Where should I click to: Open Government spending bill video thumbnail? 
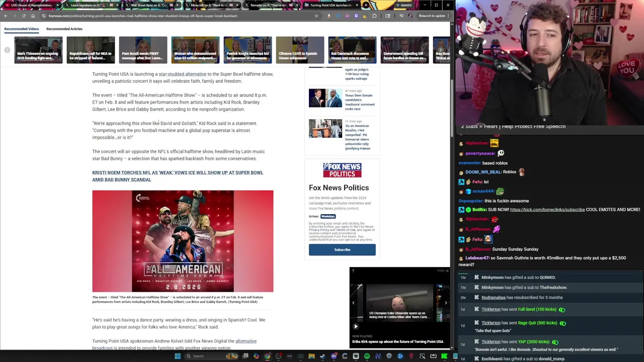(405, 50)
